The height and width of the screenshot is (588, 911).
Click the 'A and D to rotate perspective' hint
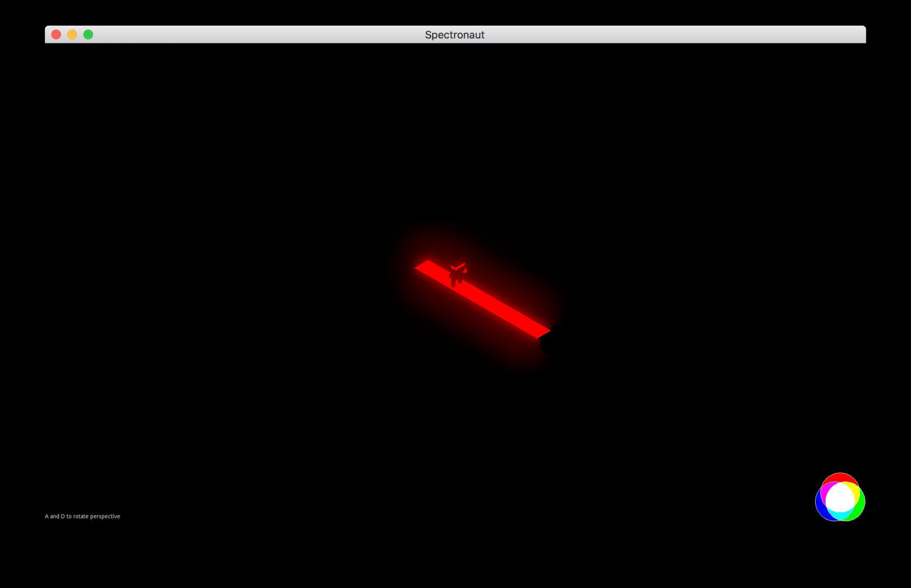click(83, 516)
